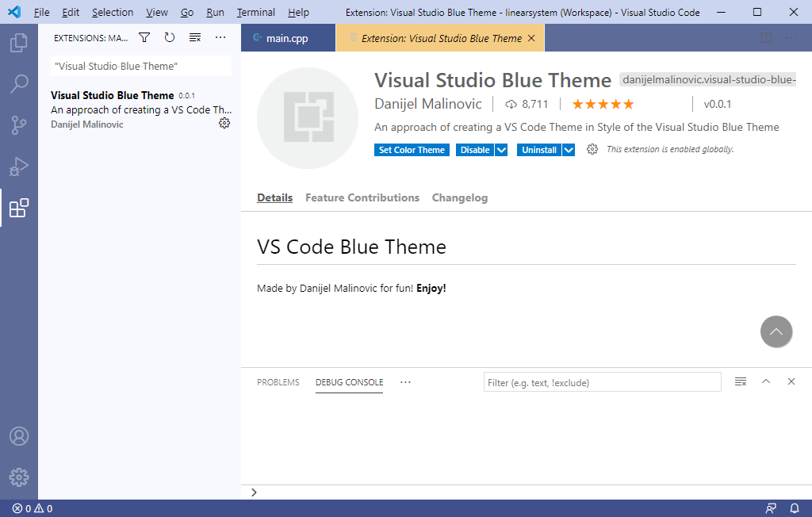Click errors and warnings status indicator
This screenshot has height=517, width=812.
(x=32, y=509)
